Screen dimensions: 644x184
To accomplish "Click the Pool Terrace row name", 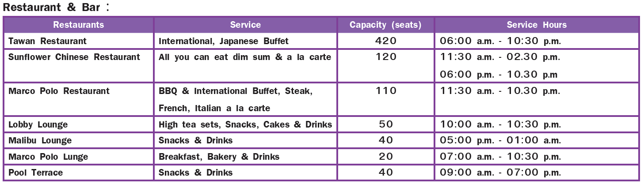I will (x=36, y=173).
